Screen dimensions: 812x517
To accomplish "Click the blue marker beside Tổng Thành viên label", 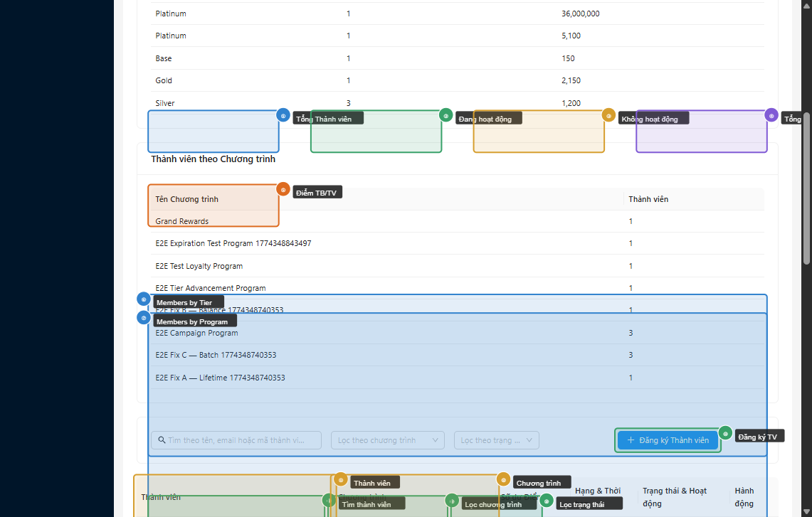I will pyautogui.click(x=283, y=115).
